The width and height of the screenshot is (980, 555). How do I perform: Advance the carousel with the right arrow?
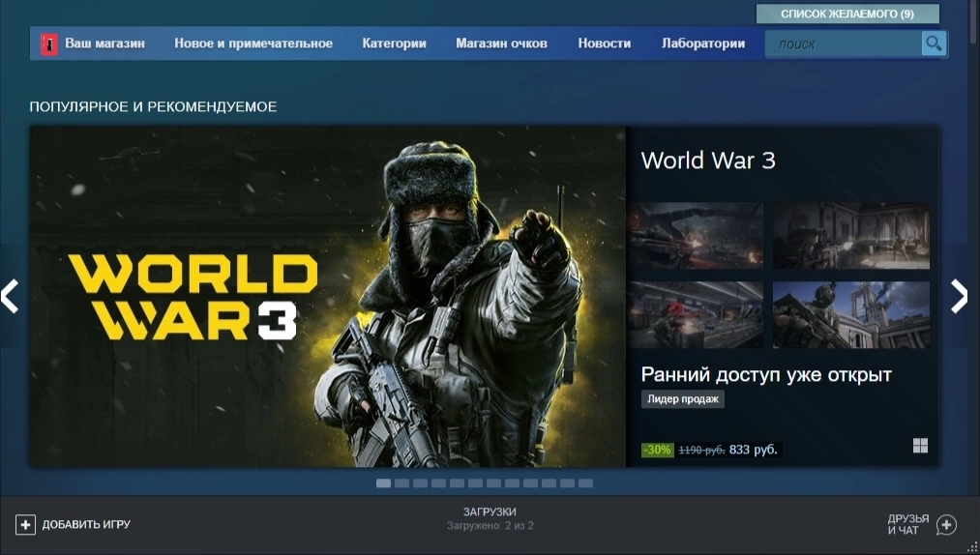tap(960, 296)
